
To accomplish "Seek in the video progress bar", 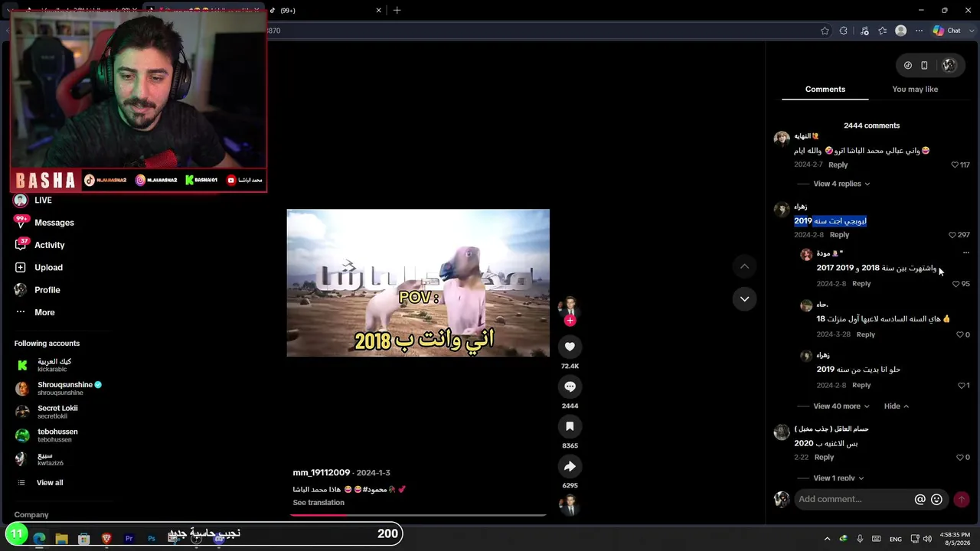I will coord(418,515).
